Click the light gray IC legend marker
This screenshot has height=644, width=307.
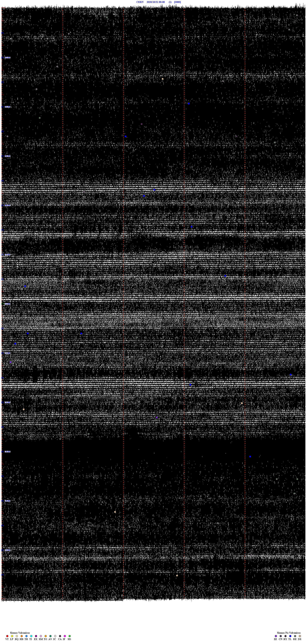tap(55, 636)
